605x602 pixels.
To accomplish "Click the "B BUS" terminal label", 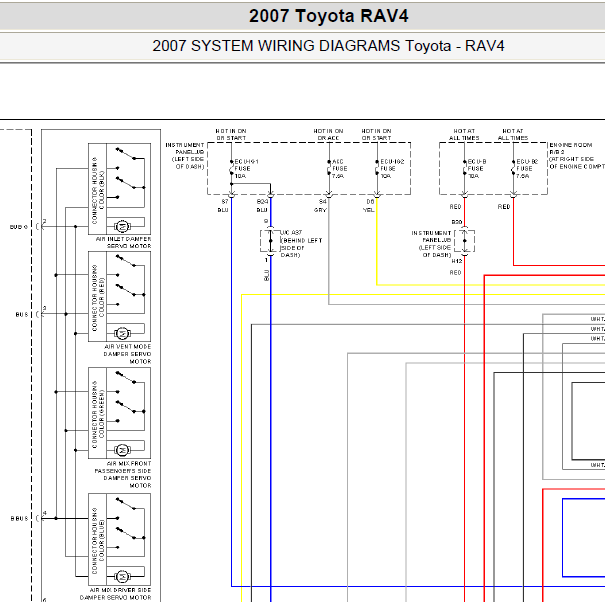I will pyautogui.click(x=20, y=518).
